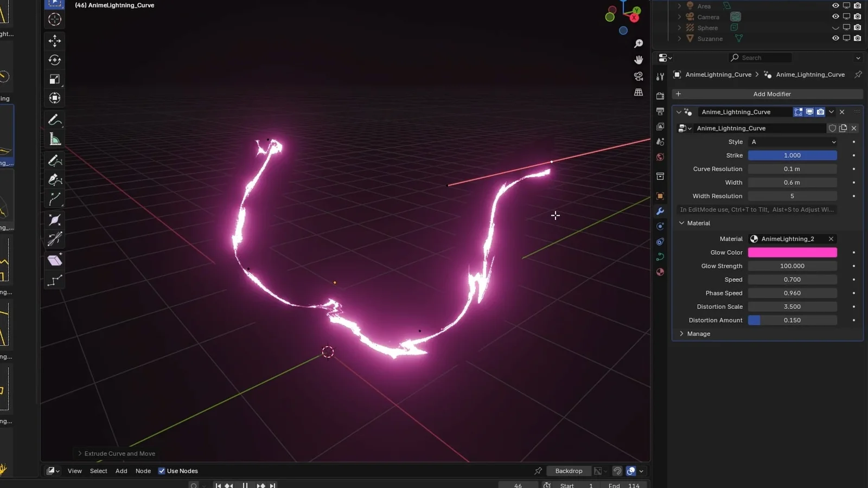Select the Move tool in the toolbar
Screen dimensions: 868x488
point(54,41)
